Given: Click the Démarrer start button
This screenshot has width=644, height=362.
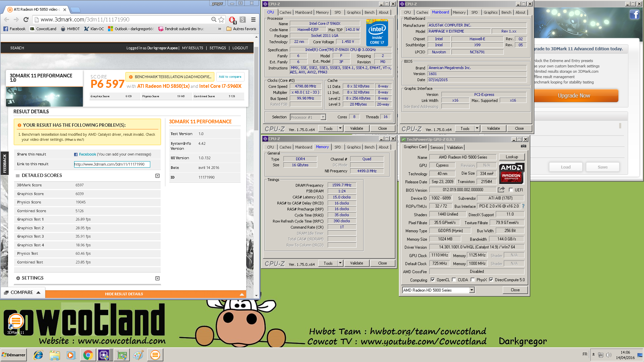Looking at the screenshot, I should [x=13, y=355].
